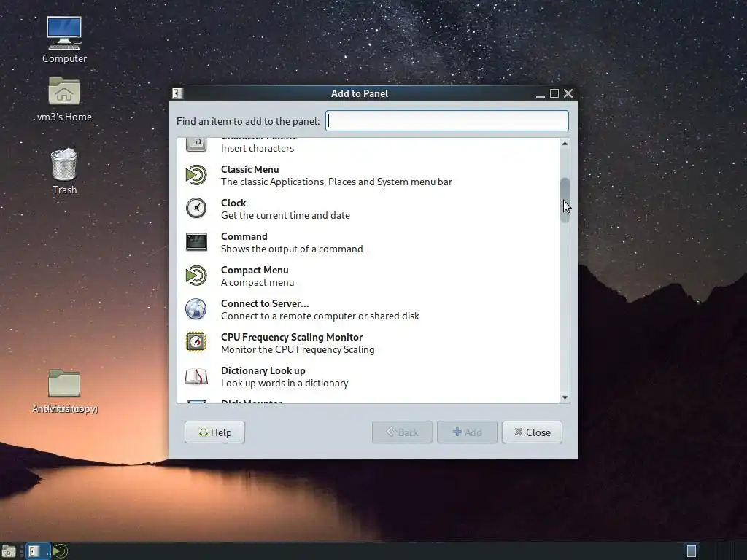Click the Add button
Viewport: 747px width, 560px height.
click(467, 432)
